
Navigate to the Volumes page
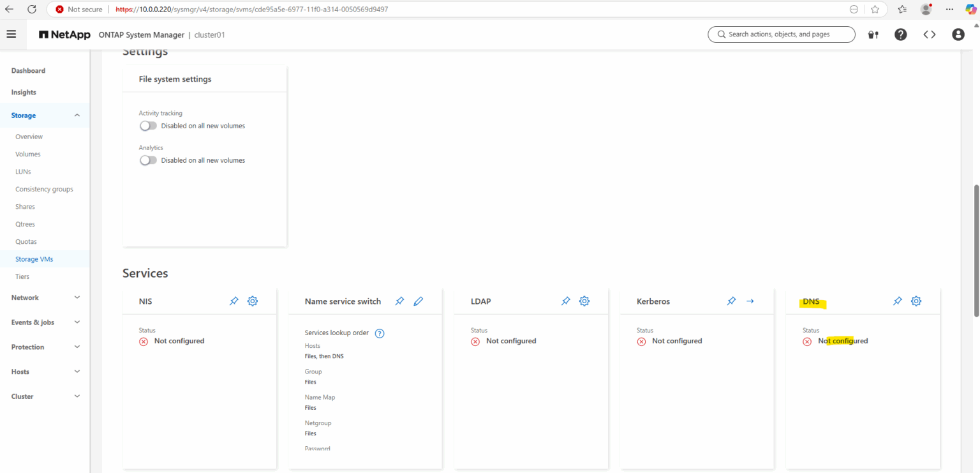(27, 154)
